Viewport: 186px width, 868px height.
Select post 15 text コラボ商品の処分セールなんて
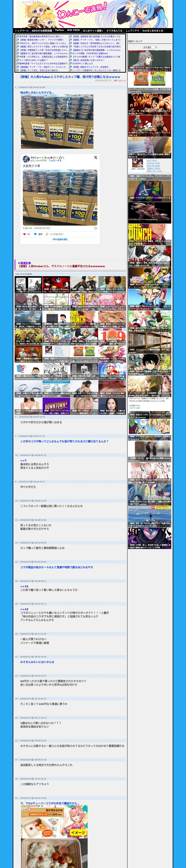[56, 567]
